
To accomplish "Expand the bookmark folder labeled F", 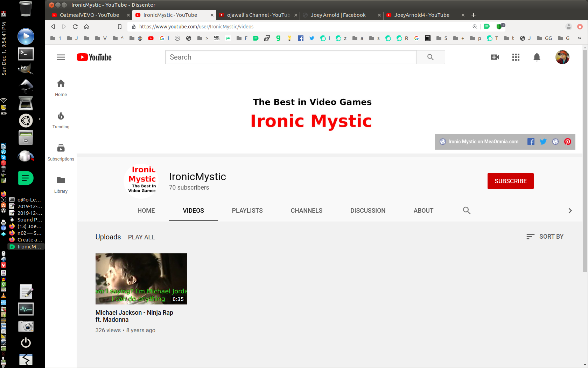I will pos(242,38).
